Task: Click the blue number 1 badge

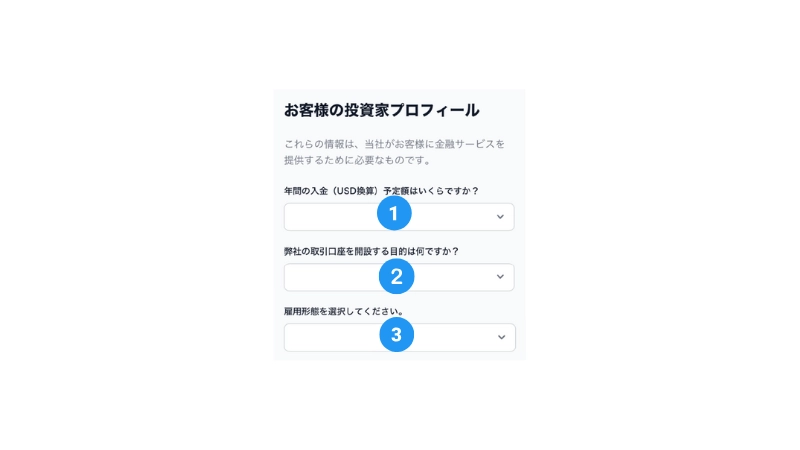Action: pyautogui.click(x=394, y=213)
